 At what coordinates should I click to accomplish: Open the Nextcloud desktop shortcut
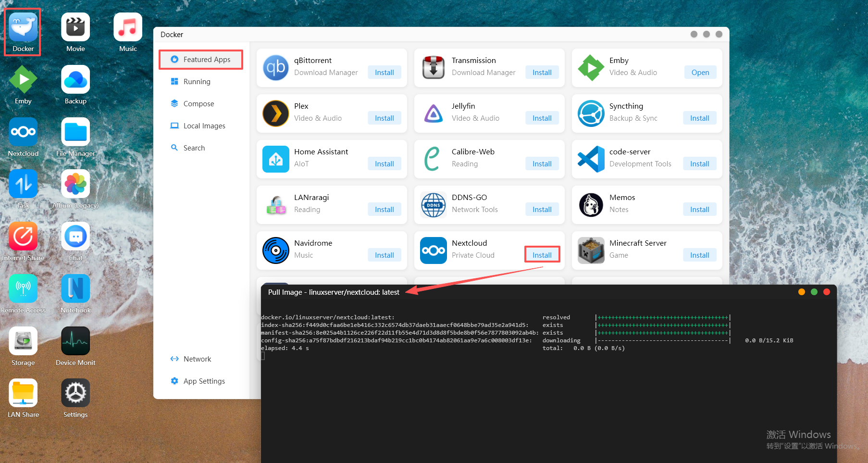pos(23,132)
